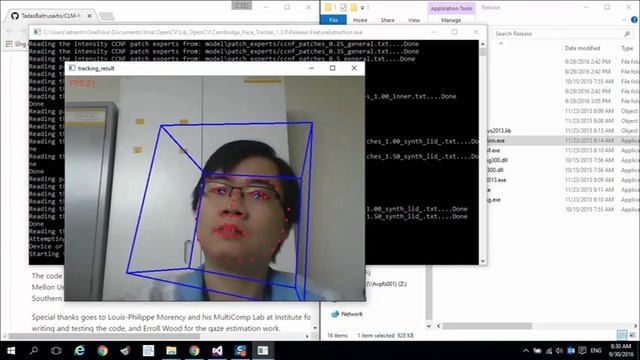The image size is (640, 360).
Task: Switch to Visual Studio on the taskbar
Action: point(217,351)
